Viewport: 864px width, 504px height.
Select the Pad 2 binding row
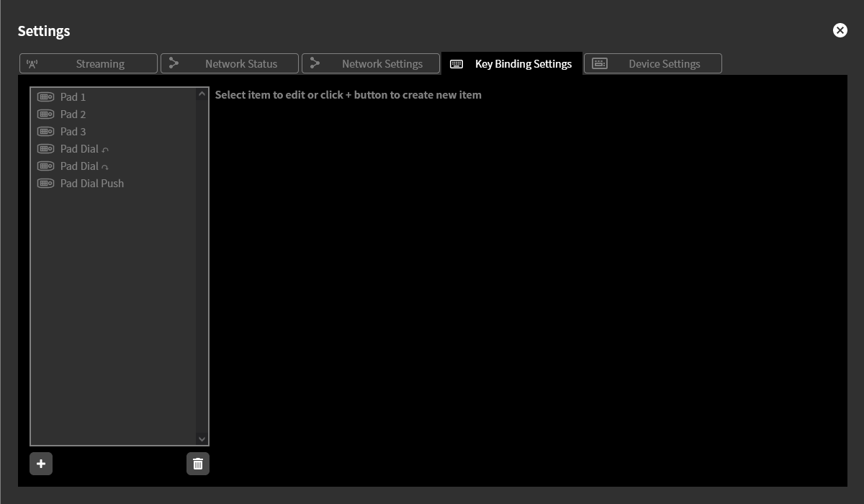[x=113, y=114]
